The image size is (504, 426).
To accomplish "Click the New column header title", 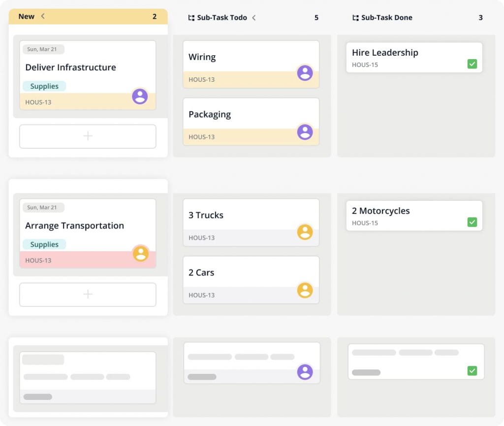I will click(x=27, y=16).
